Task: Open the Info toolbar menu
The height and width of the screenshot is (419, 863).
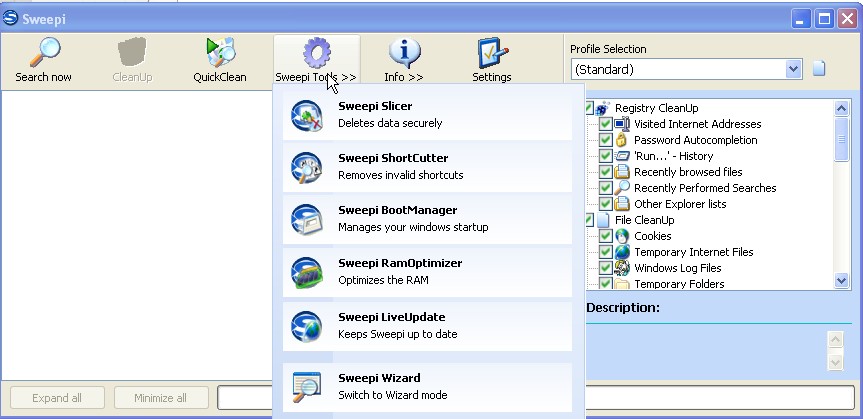Action: [405, 59]
